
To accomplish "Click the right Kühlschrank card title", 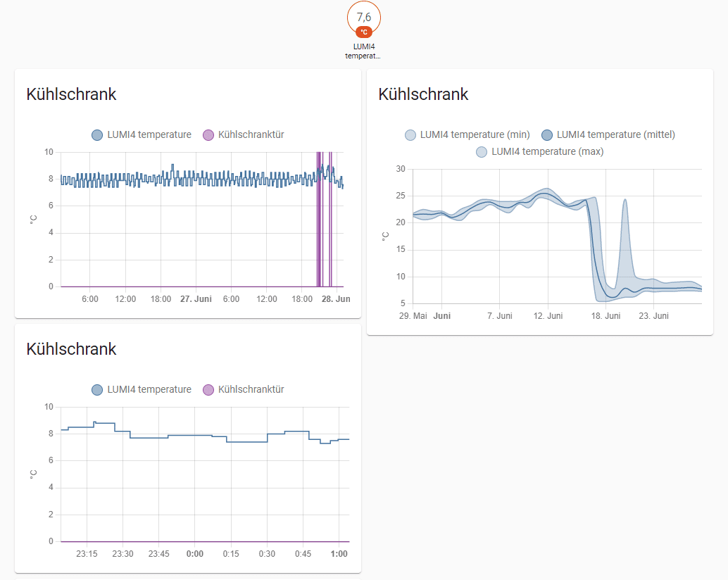I will [x=423, y=94].
